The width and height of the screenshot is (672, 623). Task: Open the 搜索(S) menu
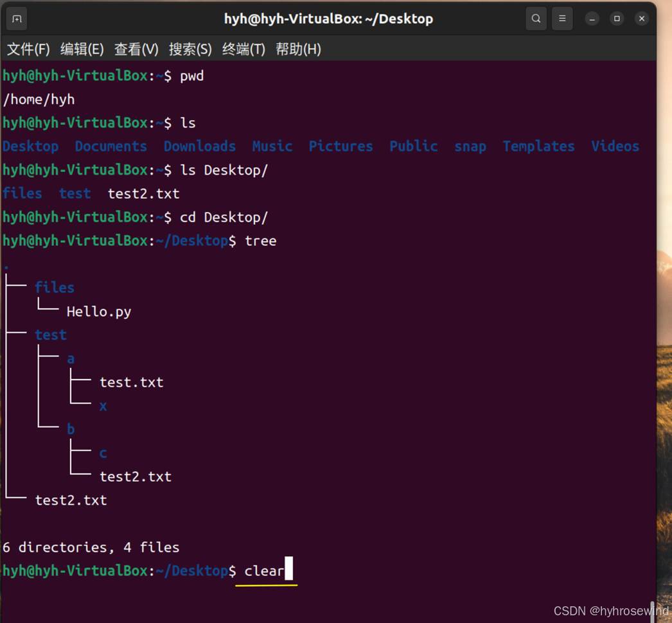click(x=190, y=49)
